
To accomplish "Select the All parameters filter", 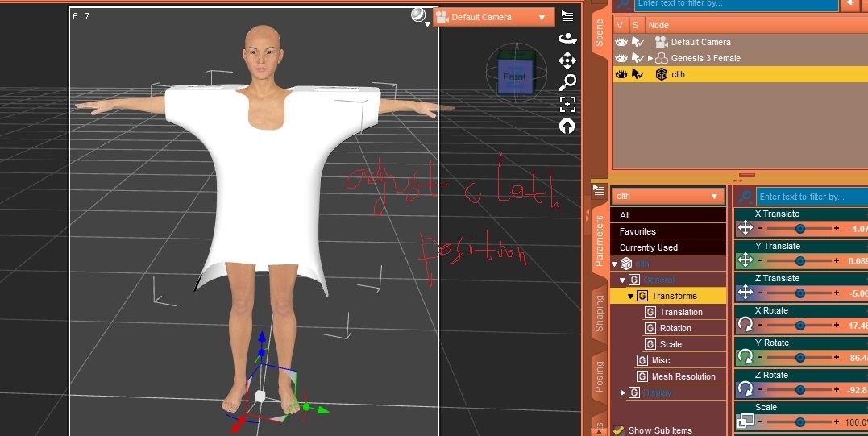I will tap(668, 215).
